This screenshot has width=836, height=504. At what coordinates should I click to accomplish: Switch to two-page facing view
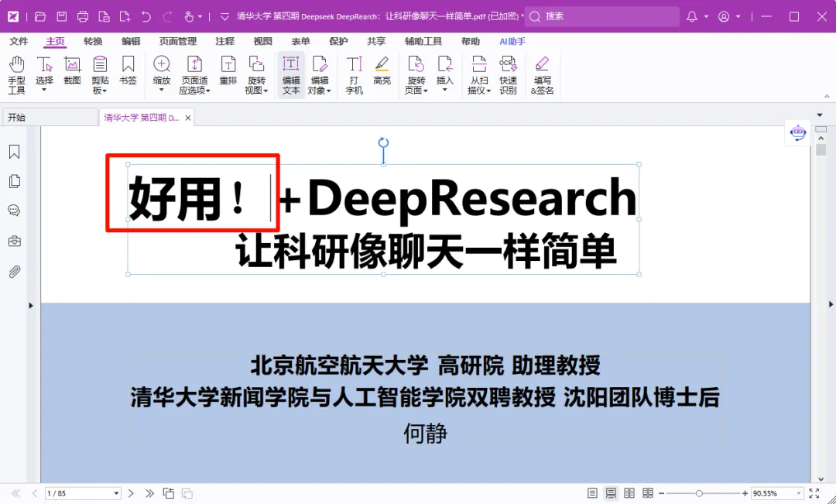click(x=629, y=493)
